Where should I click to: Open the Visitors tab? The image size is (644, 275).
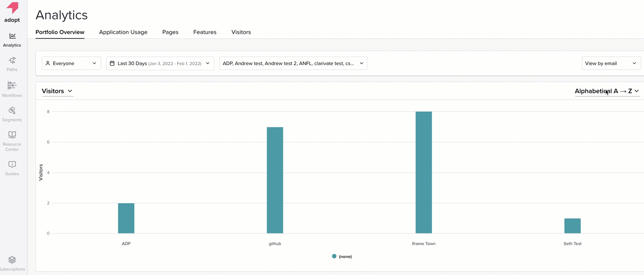241,32
